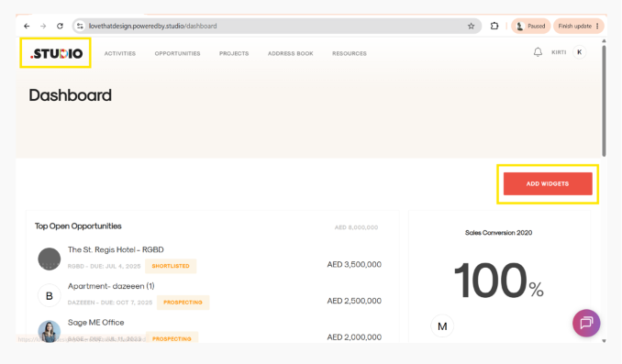Open notifications bell icon
This screenshot has height=364, width=622.
(538, 52)
